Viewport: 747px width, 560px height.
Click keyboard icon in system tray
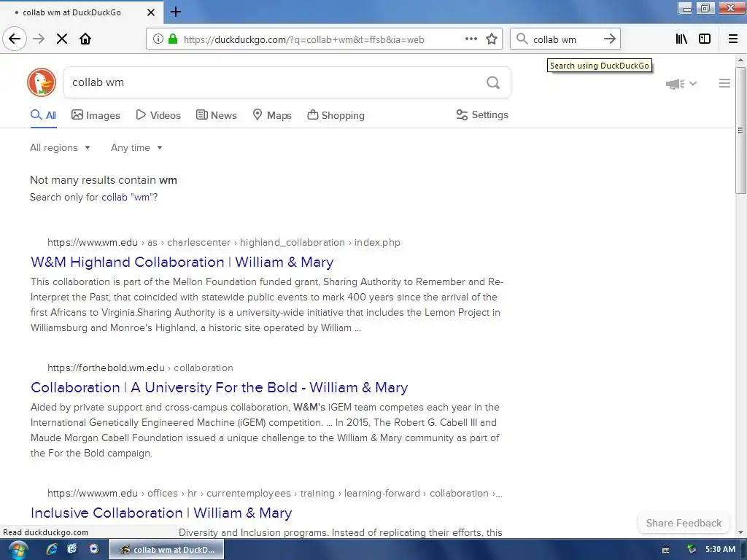pos(665,550)
